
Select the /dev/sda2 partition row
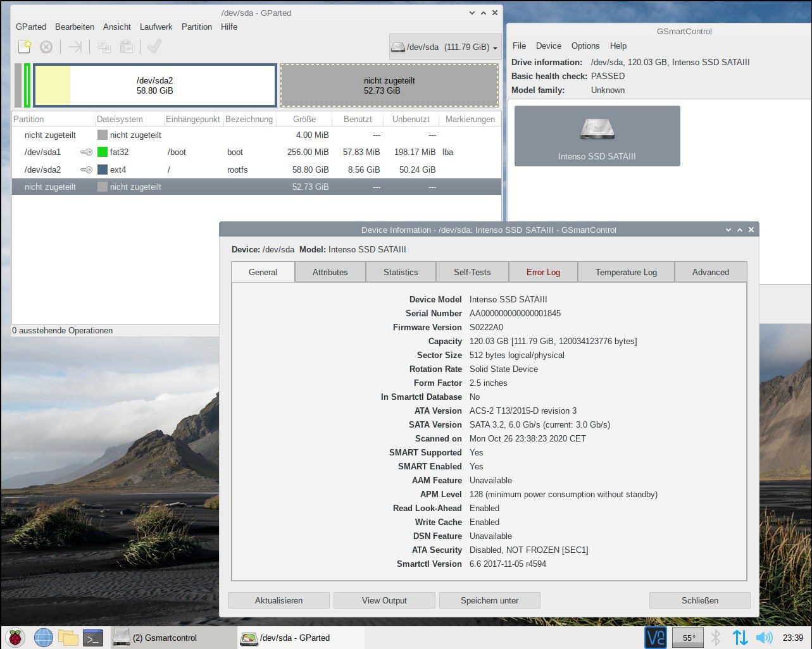click(256, 170)
